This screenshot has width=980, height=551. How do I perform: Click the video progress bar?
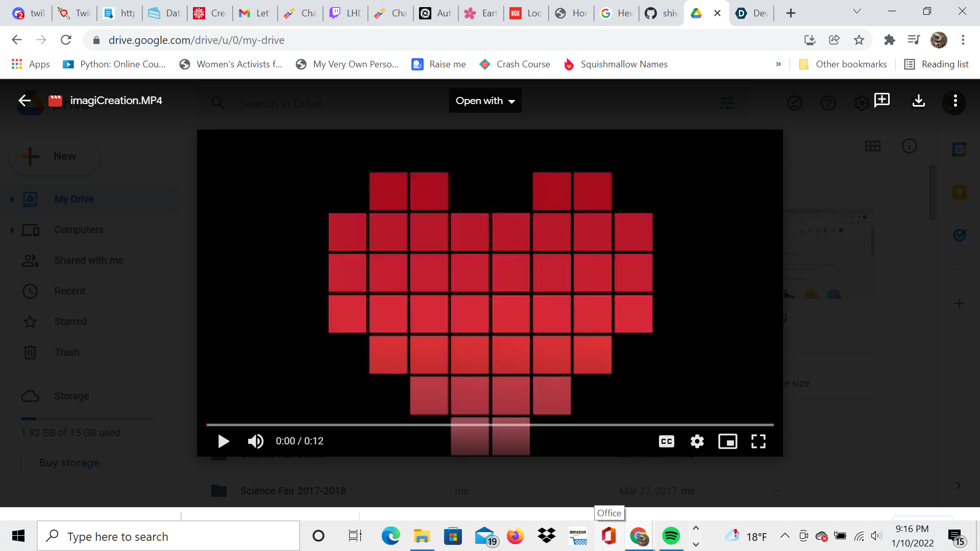[x=489, y=424]
